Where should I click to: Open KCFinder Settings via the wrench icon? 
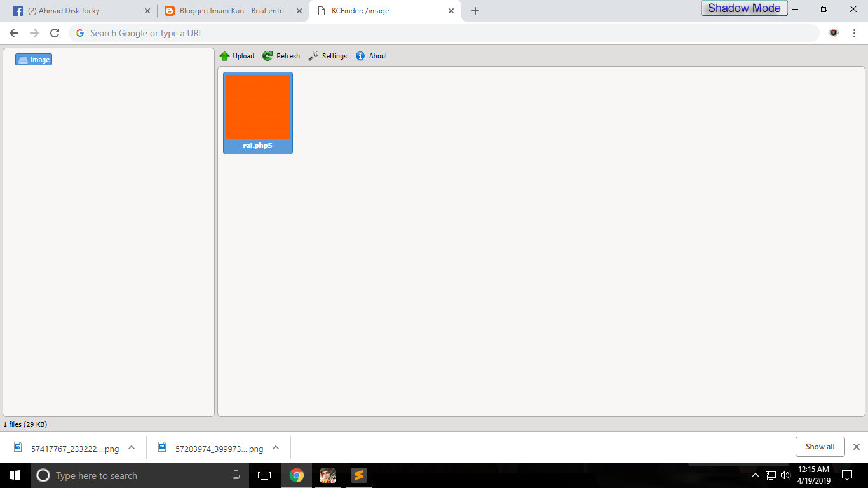tap(313, 56)
